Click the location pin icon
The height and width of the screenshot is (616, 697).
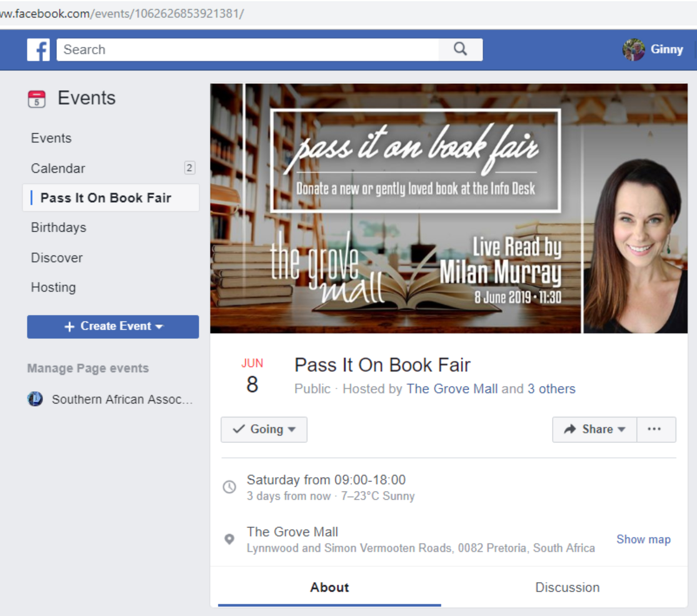pyautogui.click(x=229, y=539)
